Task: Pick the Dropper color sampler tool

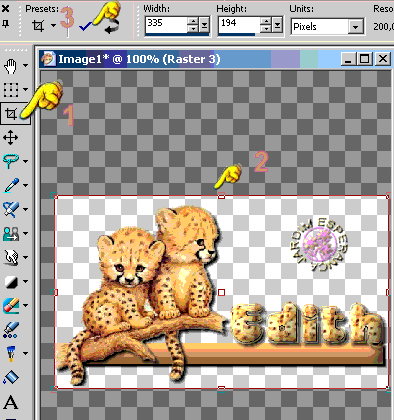Action: (11, 185)
